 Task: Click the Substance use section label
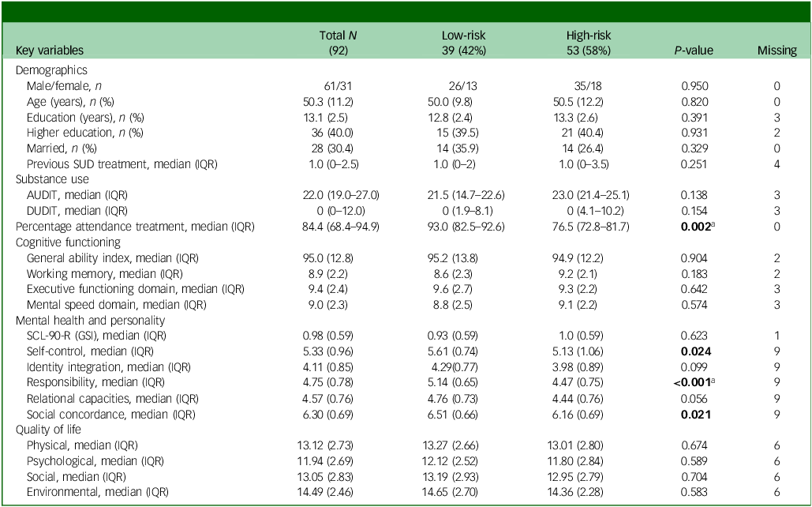[52, 179]
